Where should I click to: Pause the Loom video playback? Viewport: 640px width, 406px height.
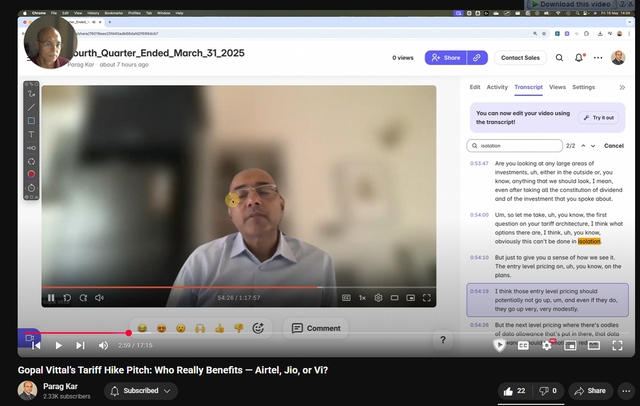coord(50,298)
